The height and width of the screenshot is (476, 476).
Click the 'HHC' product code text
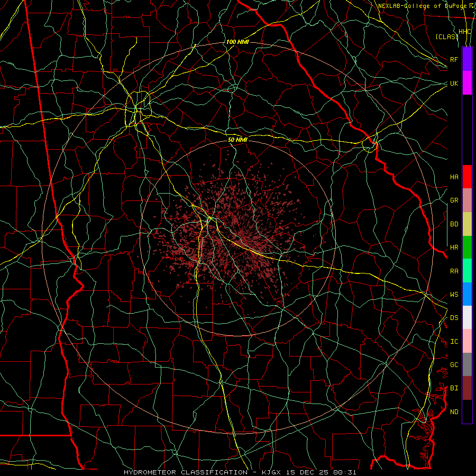coord(465,32)
